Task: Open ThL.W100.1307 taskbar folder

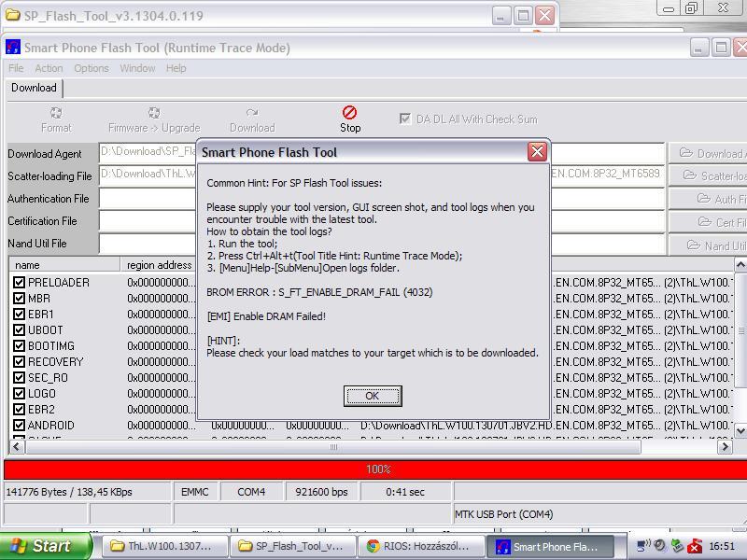Action: 164,546
